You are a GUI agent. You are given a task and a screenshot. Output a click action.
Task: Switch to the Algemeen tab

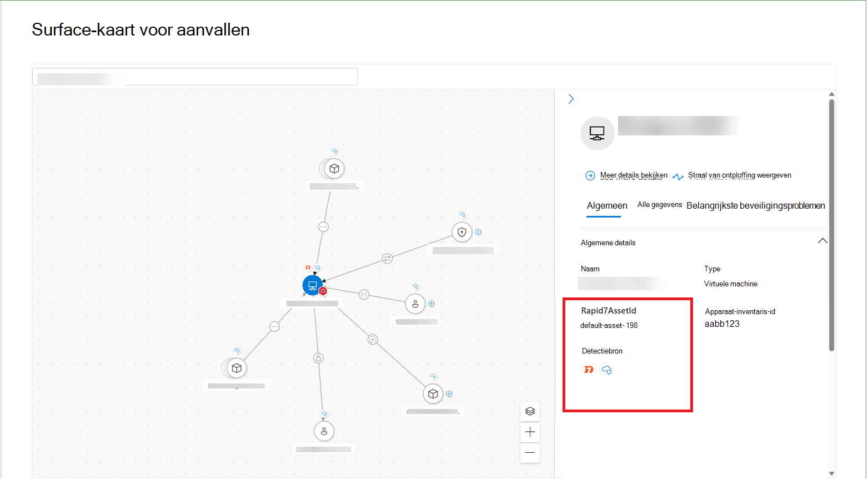(x=607, y=205)
